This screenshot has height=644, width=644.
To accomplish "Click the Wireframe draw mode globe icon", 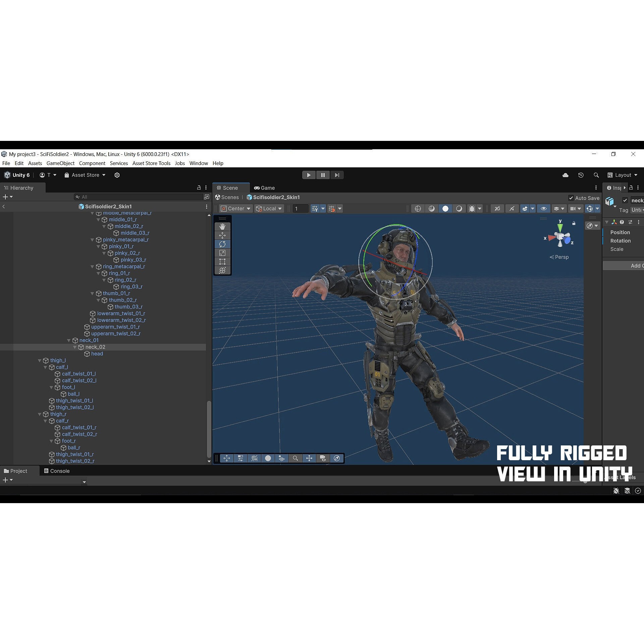I will pos(418,209).
